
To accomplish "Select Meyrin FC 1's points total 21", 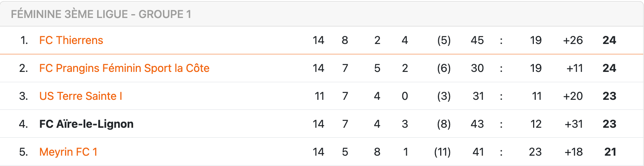I will coord(610,152).
